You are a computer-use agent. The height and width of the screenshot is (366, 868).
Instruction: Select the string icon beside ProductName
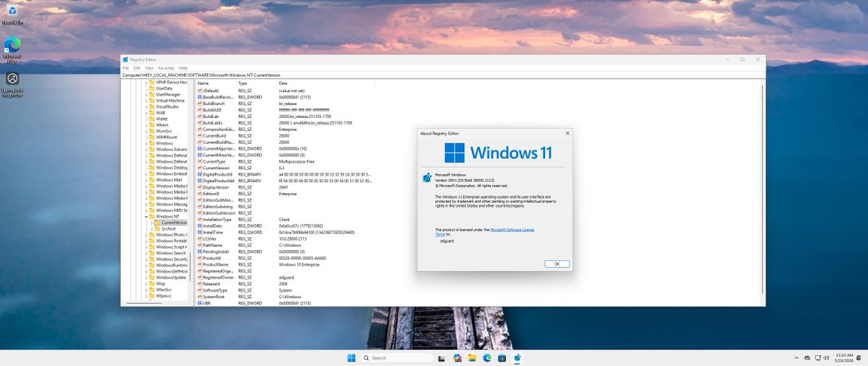pyautogui.click(x=200, y=264)
